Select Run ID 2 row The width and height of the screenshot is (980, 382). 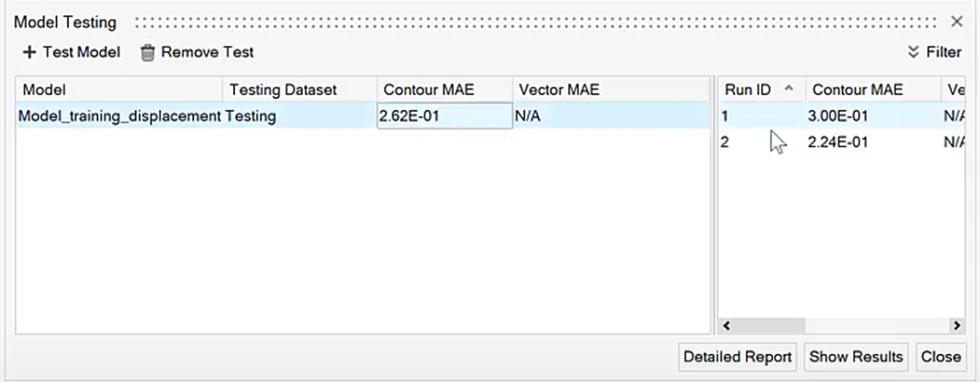[841, 142]
